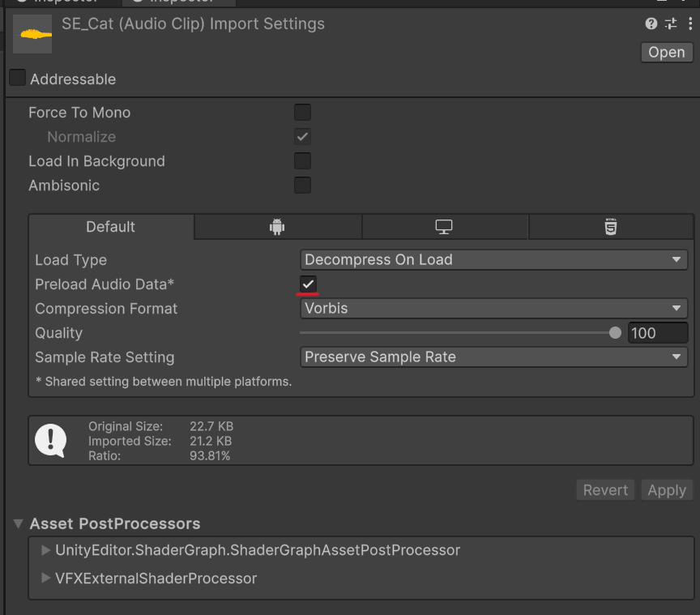Image resolution: width=700 pixels, height=615 pixels.
Task: Enable the Load In Background checkbox
Action: coord(302,160)
